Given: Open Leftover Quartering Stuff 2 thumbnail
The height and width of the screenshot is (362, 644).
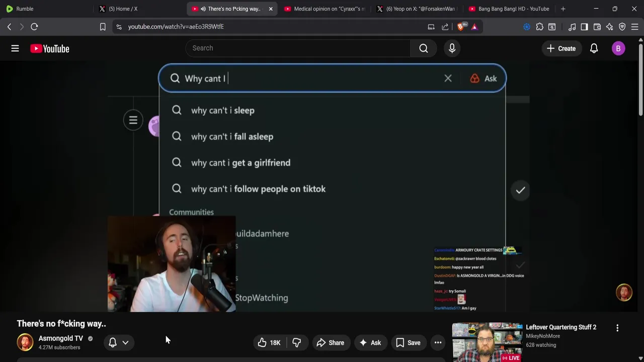Looking at the screenshot, I should point(487,342).
